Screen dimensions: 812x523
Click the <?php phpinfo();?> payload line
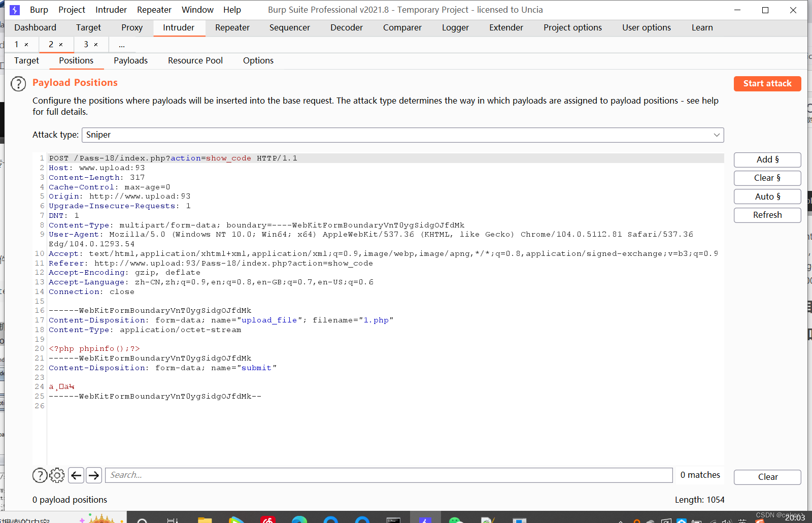click(94, 349)
